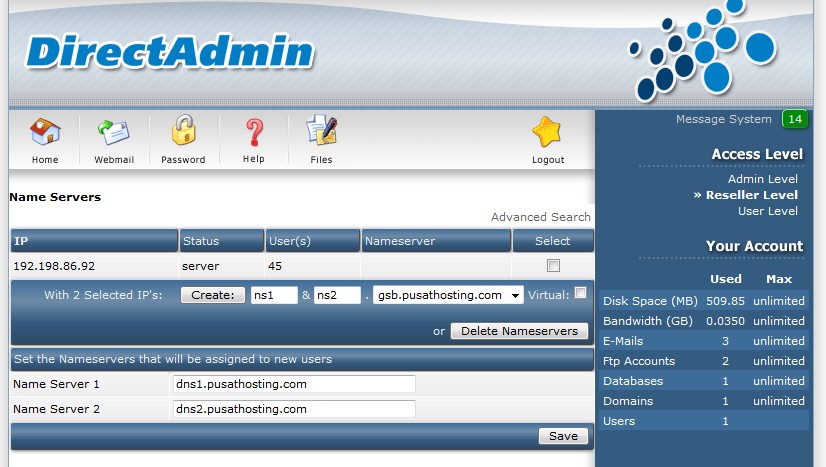Click the Databases row label

tap(633, 381)
